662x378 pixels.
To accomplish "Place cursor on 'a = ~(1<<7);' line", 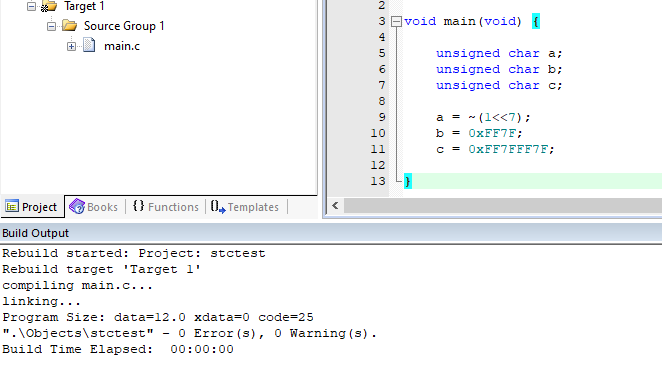I will (483, 117).
